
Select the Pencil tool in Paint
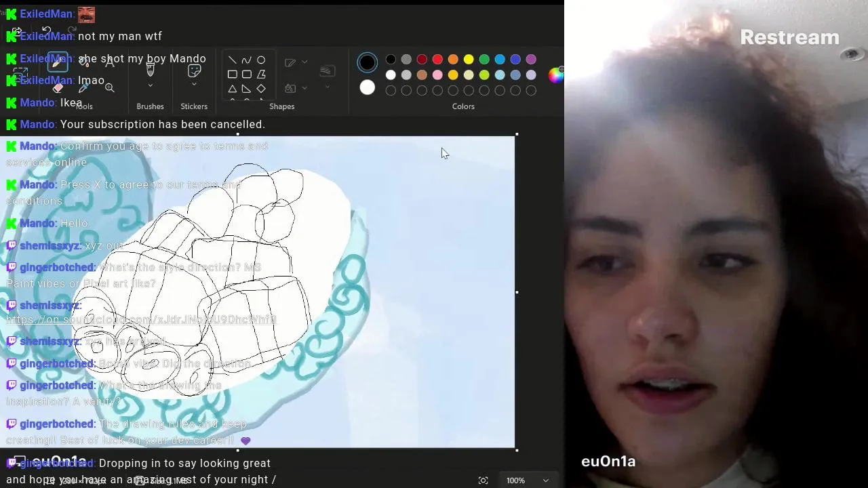(58, 62)
